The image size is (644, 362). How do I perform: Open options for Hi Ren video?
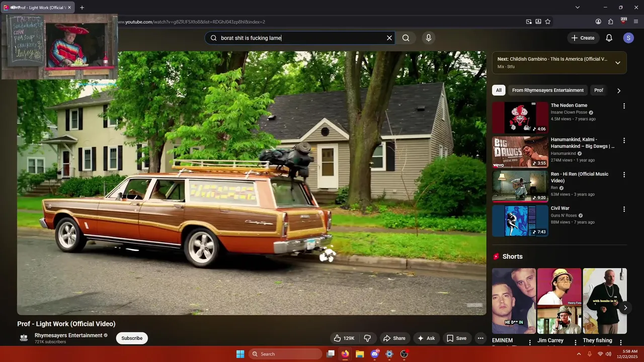tap(624, 174)
